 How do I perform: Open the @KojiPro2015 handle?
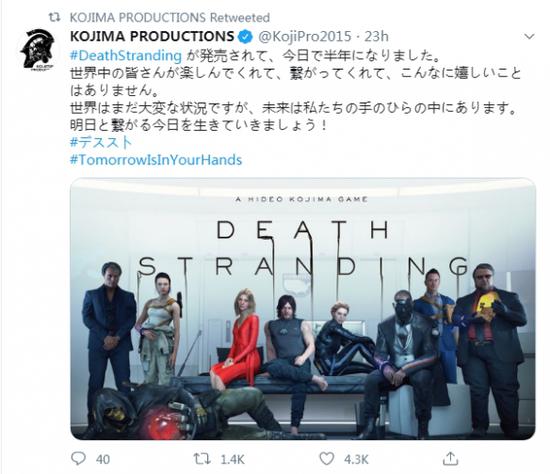[x=304, y=36]
